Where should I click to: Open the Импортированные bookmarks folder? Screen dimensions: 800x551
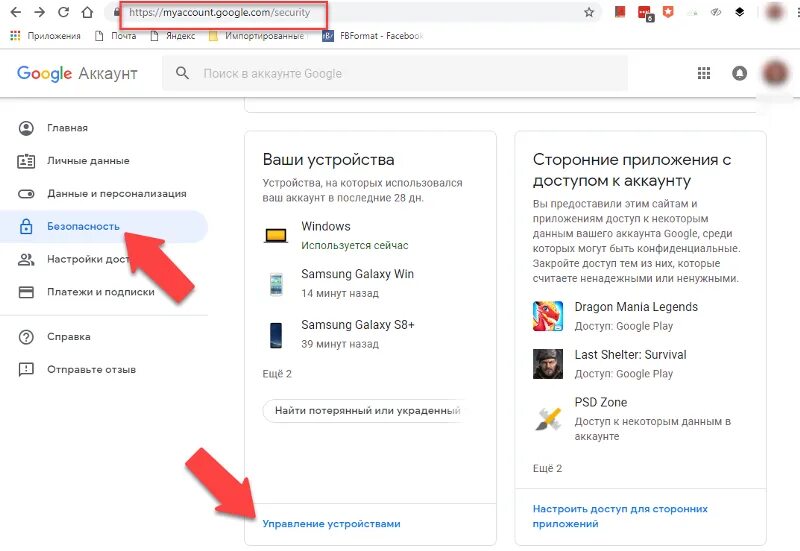click(257, 36)
